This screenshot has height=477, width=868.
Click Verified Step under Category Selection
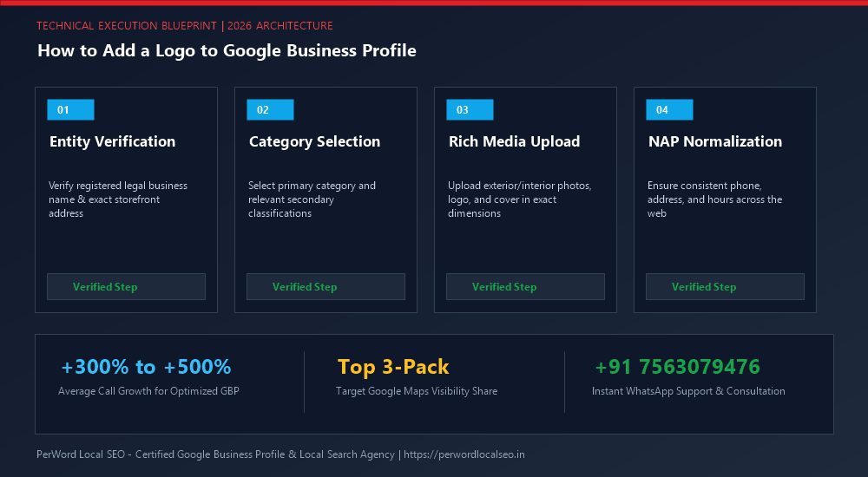pos(325,287)
